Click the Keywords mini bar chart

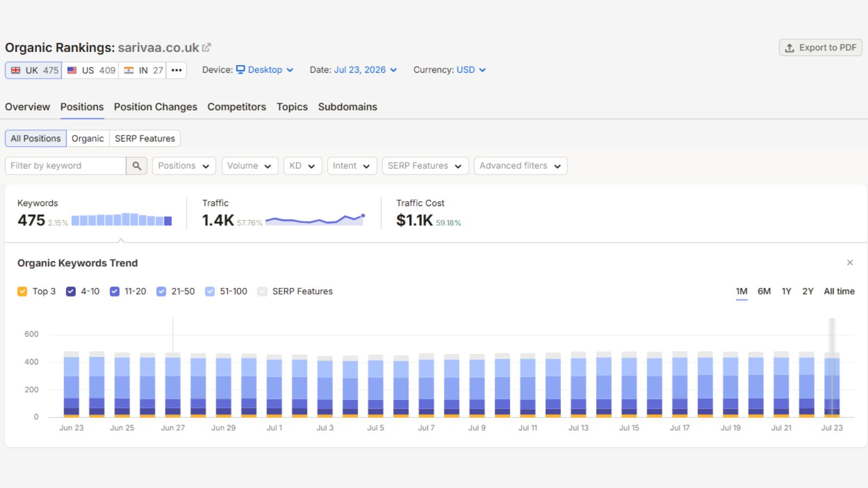coord(122,220)
